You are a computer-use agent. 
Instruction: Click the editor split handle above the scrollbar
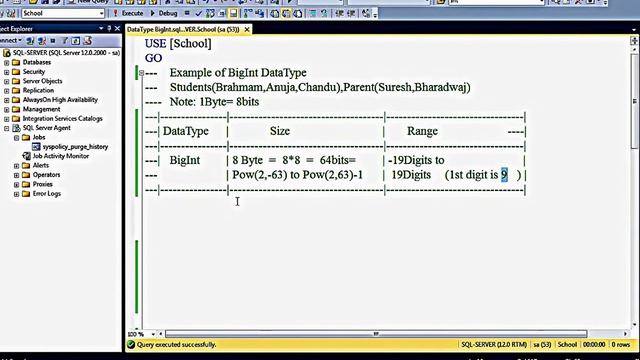click(x=634, y=41)
